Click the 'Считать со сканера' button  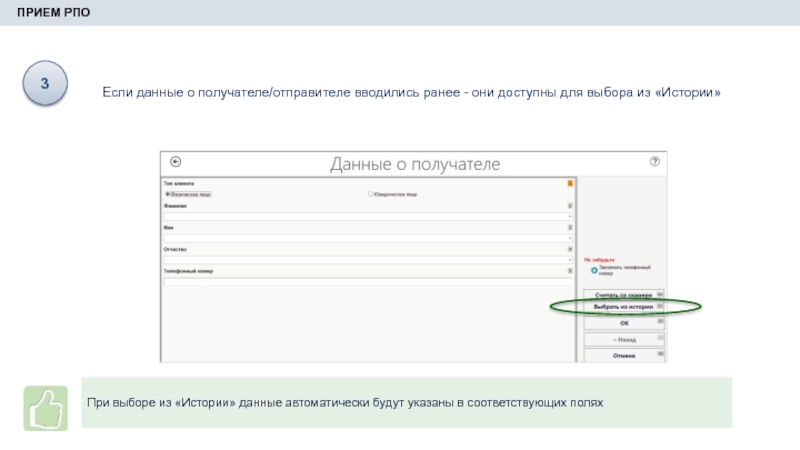(624, 295)
